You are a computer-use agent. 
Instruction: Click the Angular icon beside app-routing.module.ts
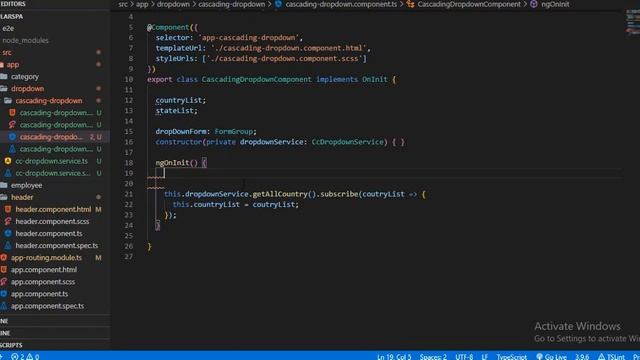4,258
